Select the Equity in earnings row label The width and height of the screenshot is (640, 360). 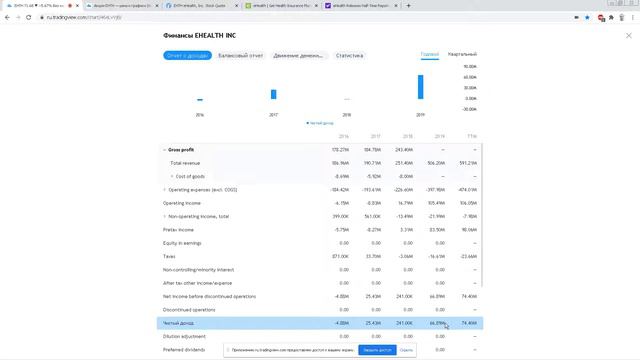tap(182, 243)
